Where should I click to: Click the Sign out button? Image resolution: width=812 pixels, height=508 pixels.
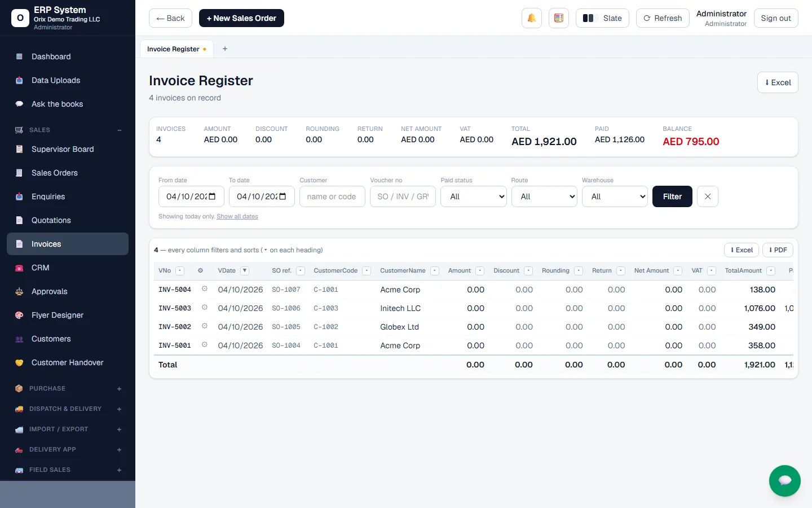(776, 18)
